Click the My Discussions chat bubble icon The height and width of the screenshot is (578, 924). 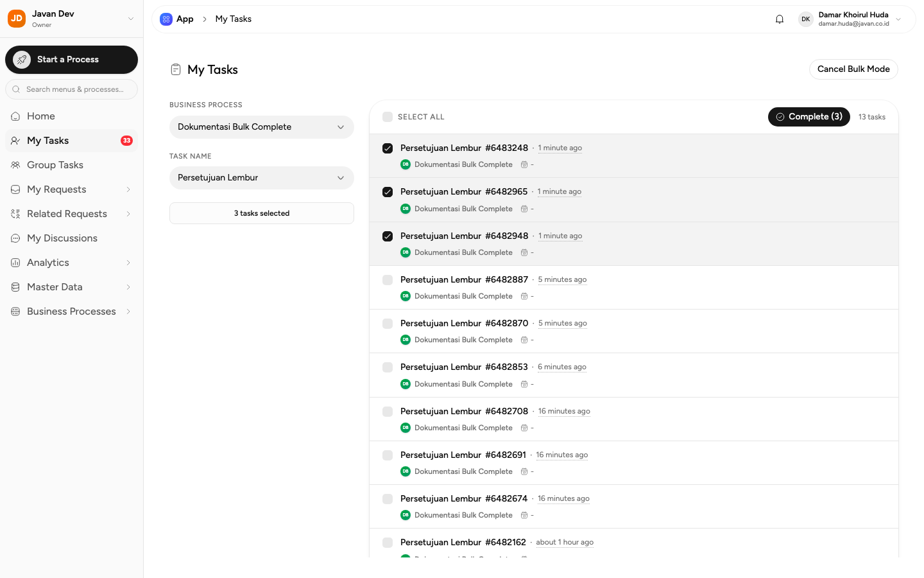(x=15, y=238)
